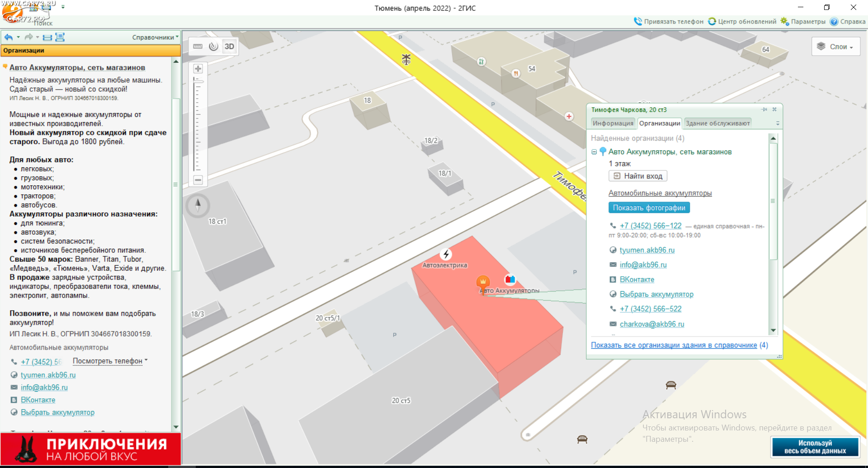Open quick access toolbar dropdown arrow
This screenshot has height=468, width=868.
(63, 7)
